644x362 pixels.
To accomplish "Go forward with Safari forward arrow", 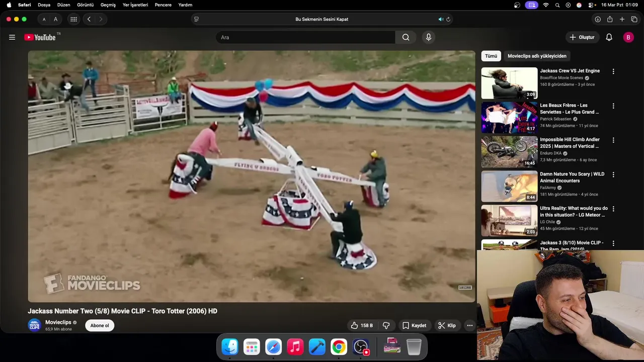I will tap(101, 19).
